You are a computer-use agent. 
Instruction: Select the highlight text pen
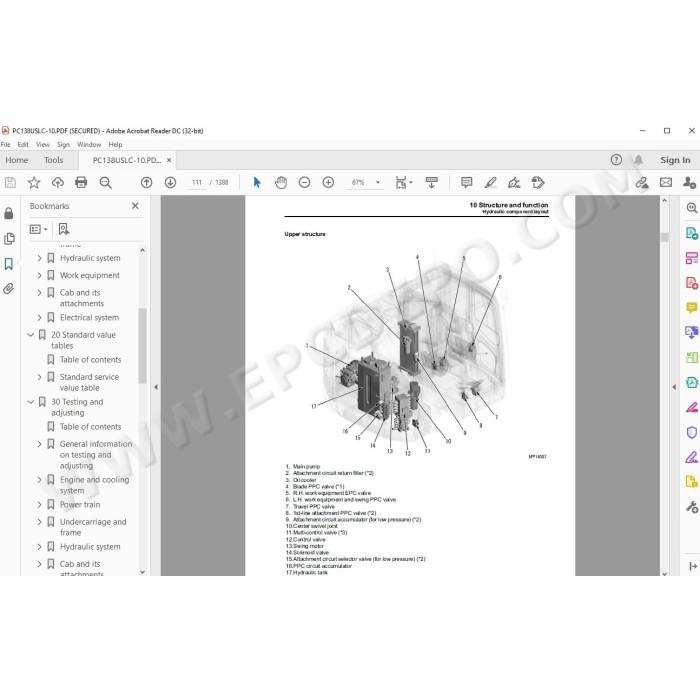point(490,183)
